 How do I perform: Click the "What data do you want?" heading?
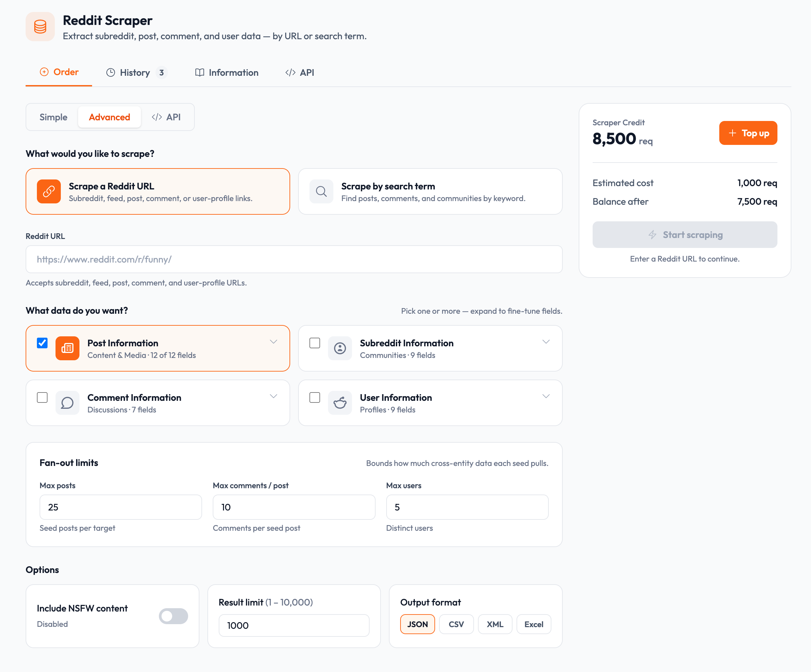coord(77,311)
